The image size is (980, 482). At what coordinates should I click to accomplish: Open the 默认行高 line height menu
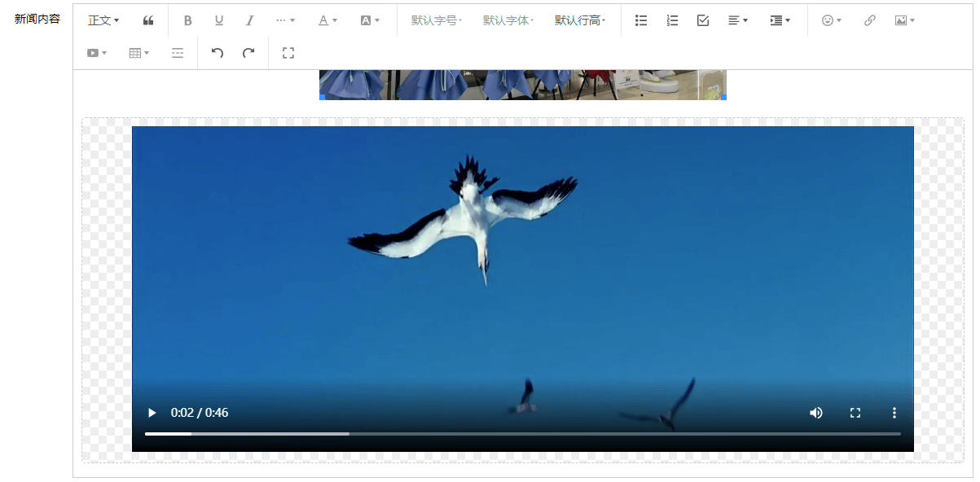click(x=580, y=20)
